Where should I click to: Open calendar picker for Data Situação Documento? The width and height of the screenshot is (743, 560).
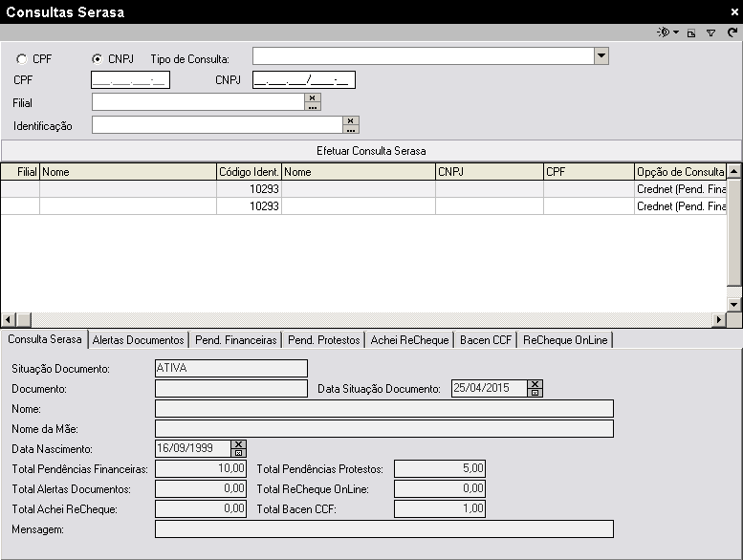tap(535, 393)
